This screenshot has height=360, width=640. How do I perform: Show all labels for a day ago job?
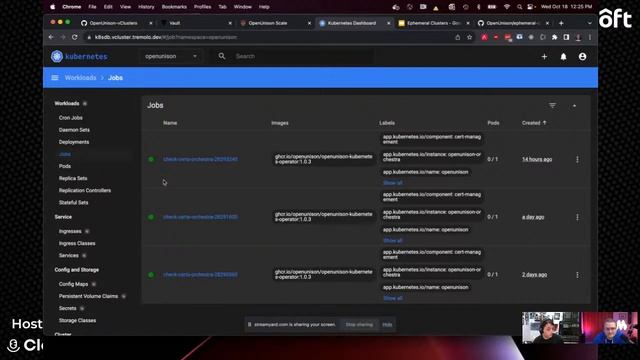tap(393, 240)
